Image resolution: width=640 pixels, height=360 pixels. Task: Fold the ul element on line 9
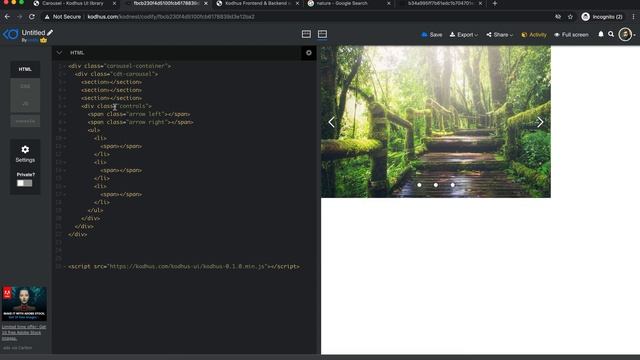click(x=64, y=130)
